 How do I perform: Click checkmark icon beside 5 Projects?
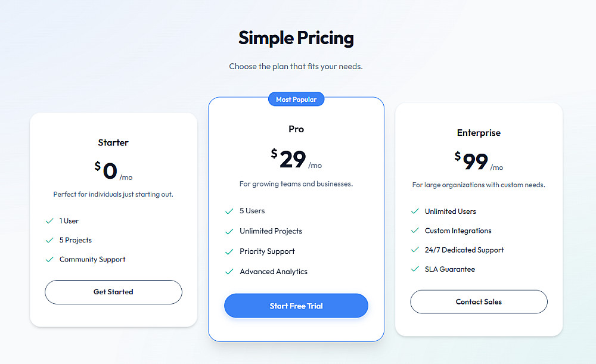coord(49,240)
